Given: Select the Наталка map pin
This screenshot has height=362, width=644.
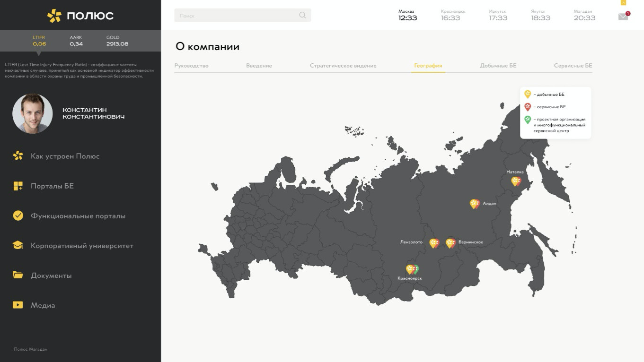Looking at the screenshot, I should tap(516, 181).
